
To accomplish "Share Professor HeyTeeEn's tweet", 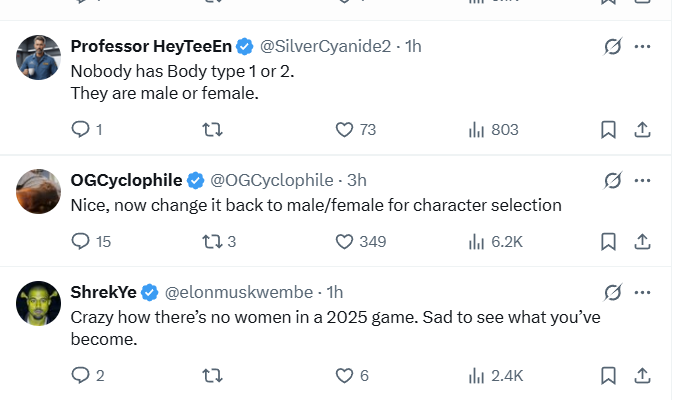I will [643, 129].
